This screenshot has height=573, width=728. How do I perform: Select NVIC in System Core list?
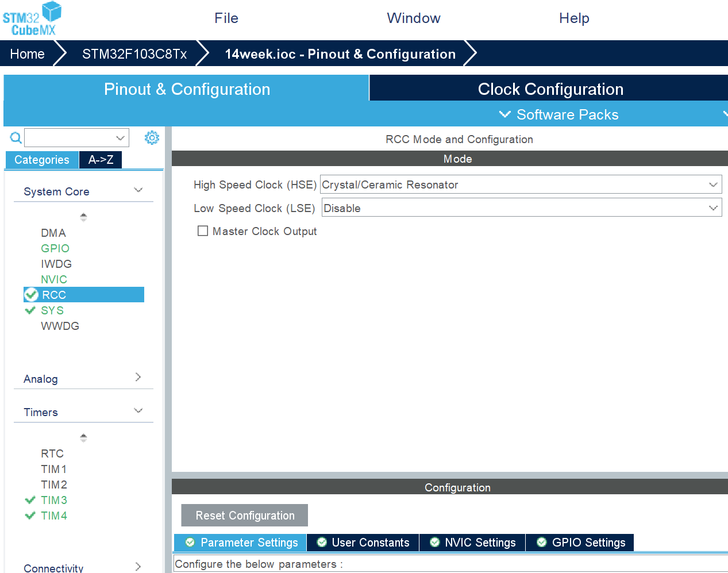54,279
